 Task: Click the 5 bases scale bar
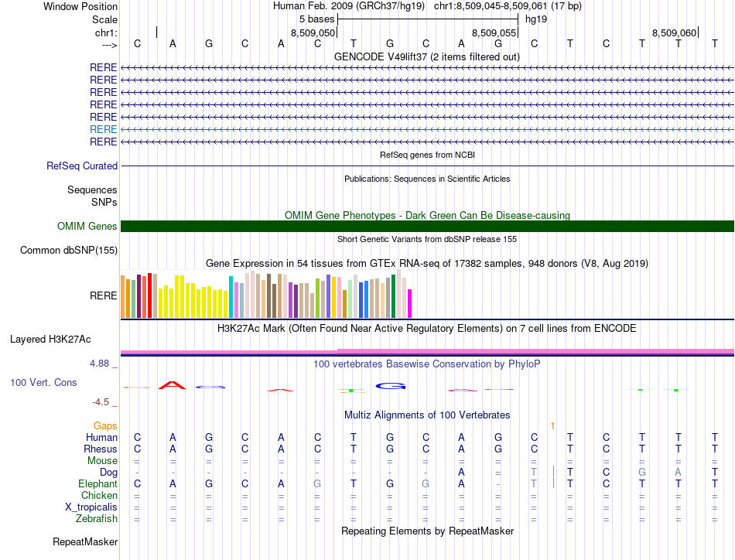point(428,19)
